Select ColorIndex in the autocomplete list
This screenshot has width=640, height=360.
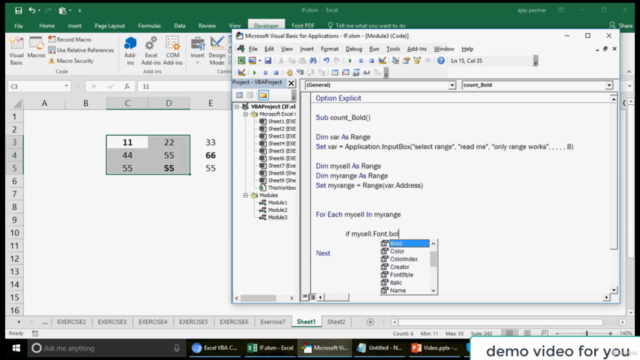[x=404, y=259]
